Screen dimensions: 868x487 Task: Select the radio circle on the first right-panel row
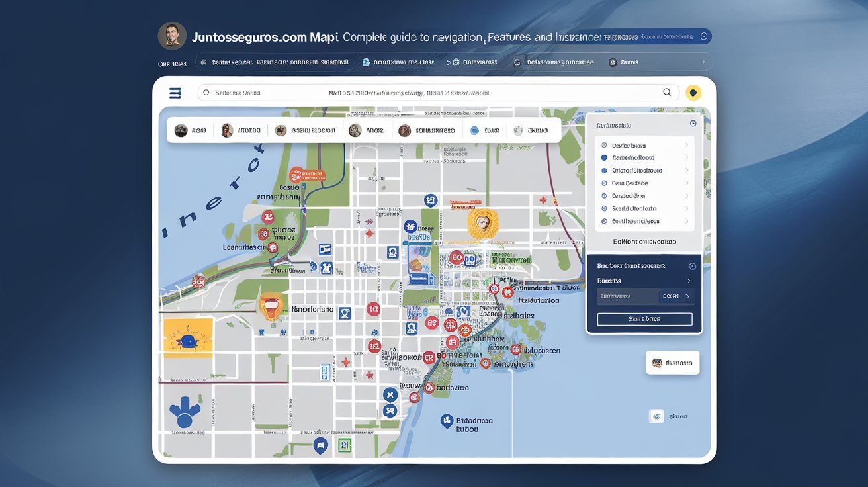(x=604, y=145)
